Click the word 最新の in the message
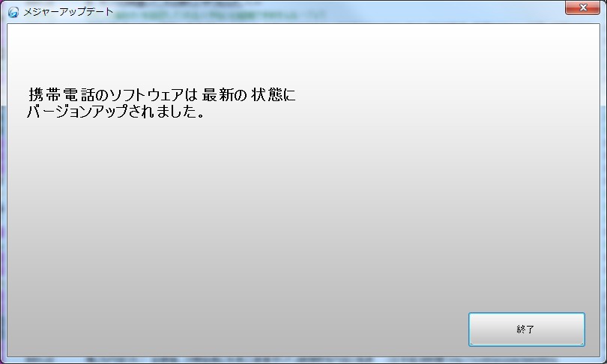Screen dimensions: 607x364 pos(224,94)
